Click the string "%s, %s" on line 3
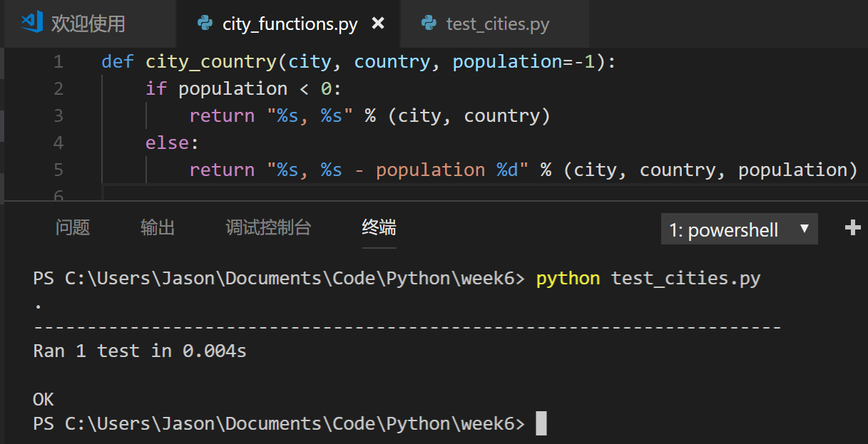This screenshot has height=444, width=868. tap(310, 115)
